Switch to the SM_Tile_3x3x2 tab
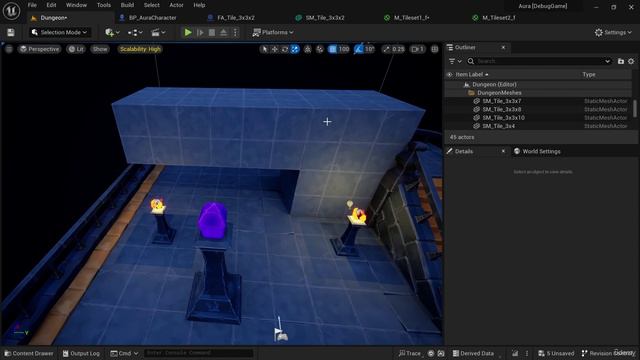 (x=325, y=18)
